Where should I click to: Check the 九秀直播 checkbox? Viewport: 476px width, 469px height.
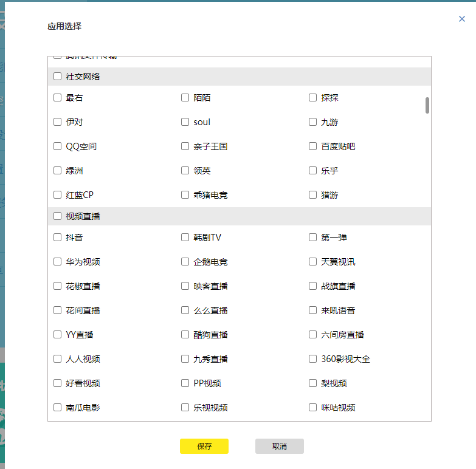pos(185,358)
